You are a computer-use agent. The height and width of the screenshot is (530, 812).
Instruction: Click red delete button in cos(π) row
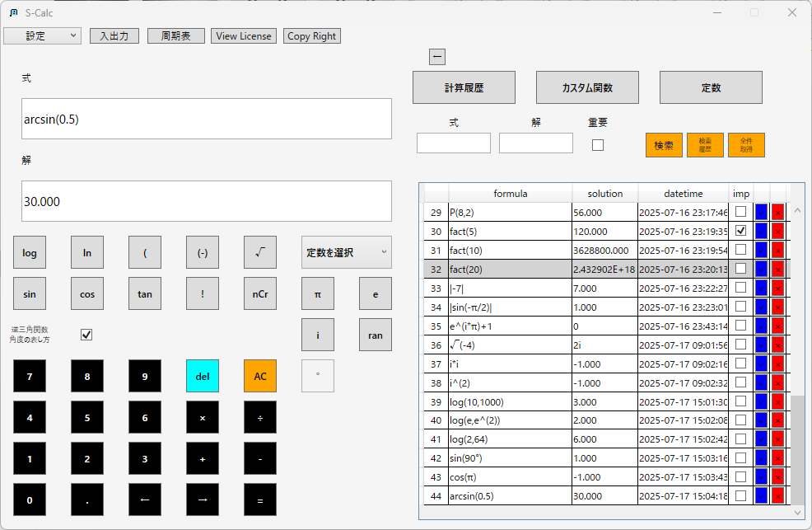coord(777,476)
